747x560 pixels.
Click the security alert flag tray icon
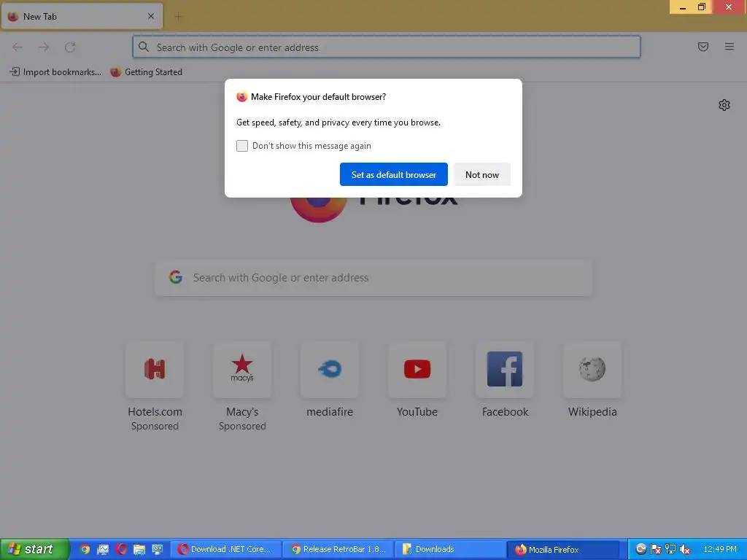pyautogui.click(x=656, y=549)
